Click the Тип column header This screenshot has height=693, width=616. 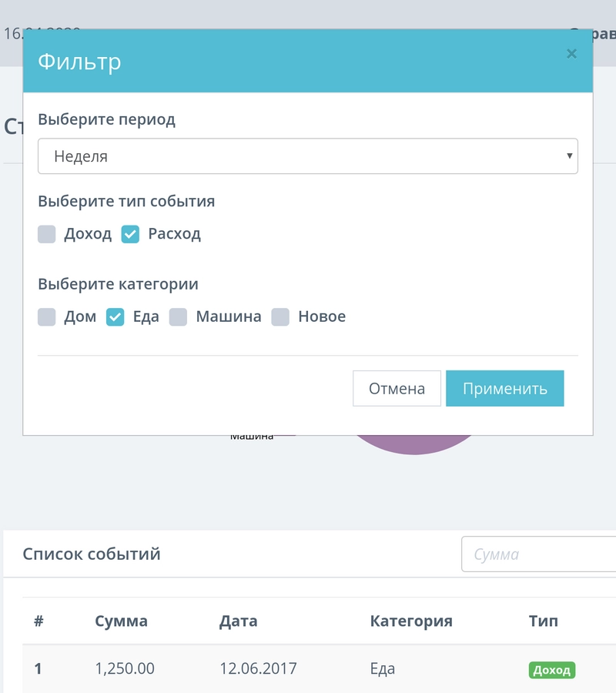pos(543,621)
